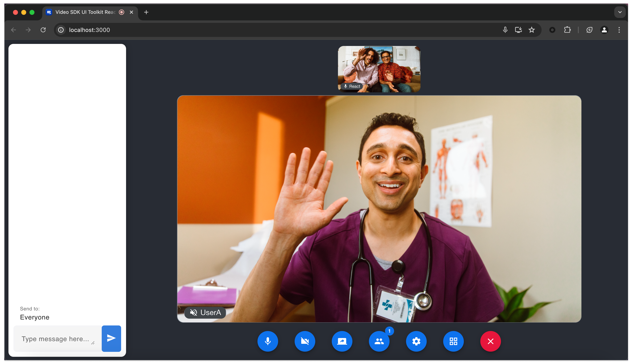Mute your microphone

point(267,341)
